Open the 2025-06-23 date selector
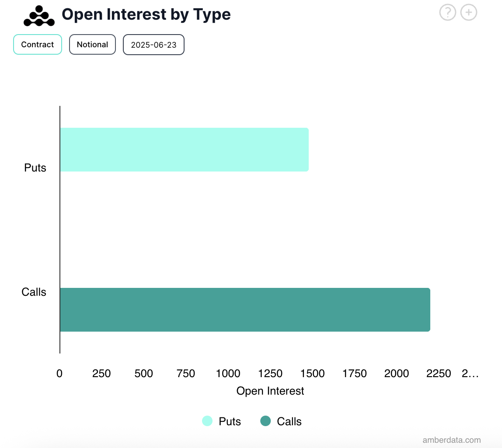502x448 pixels. [153, 44]
